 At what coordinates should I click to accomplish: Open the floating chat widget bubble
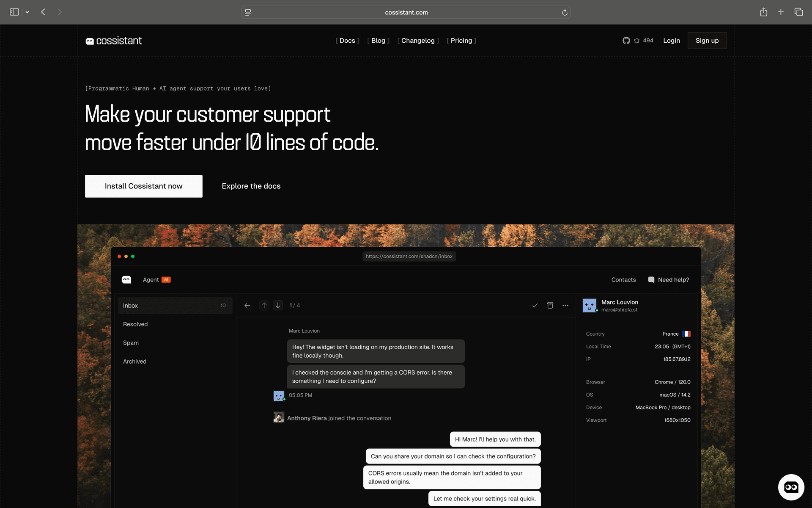[791, 487]
